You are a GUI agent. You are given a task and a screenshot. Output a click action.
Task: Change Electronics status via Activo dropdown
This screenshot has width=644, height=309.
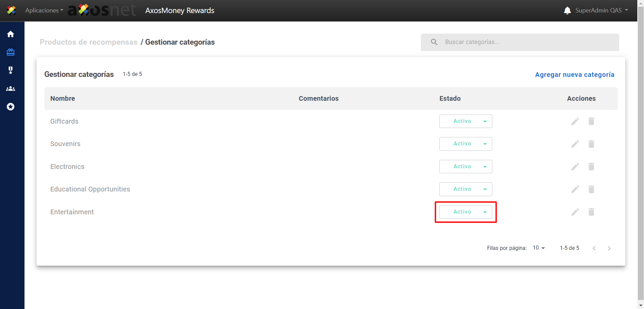tap(465, 167)
